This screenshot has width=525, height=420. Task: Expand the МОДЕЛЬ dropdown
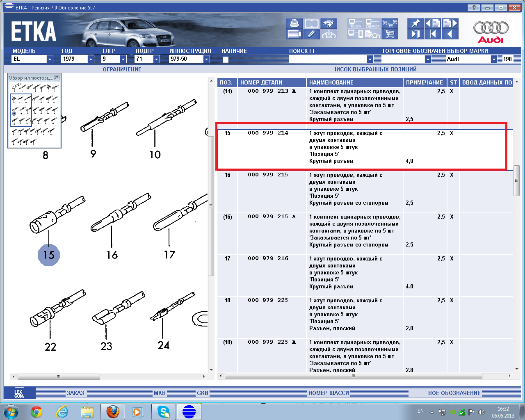click(x=50, y=59)
